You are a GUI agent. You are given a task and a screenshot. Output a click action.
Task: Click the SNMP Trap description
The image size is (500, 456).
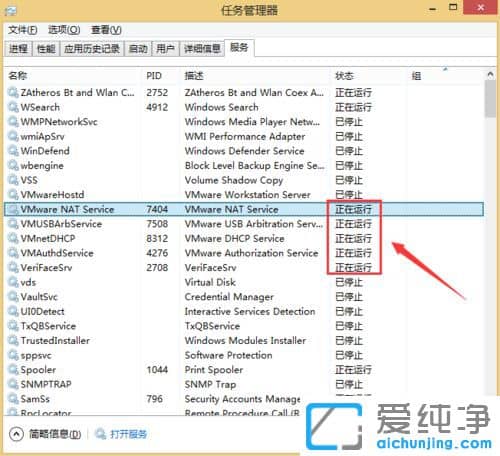pos(211,384)
